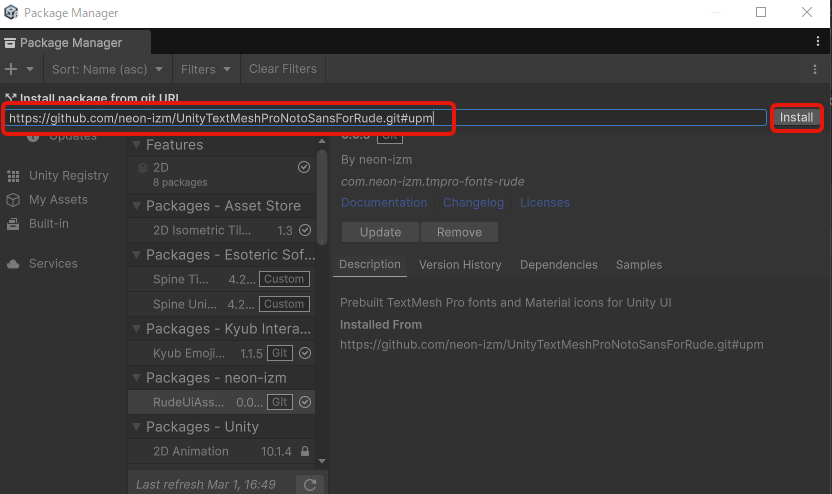
Task: Select the Spine Ti... package row
Action: tap(222, 279)
